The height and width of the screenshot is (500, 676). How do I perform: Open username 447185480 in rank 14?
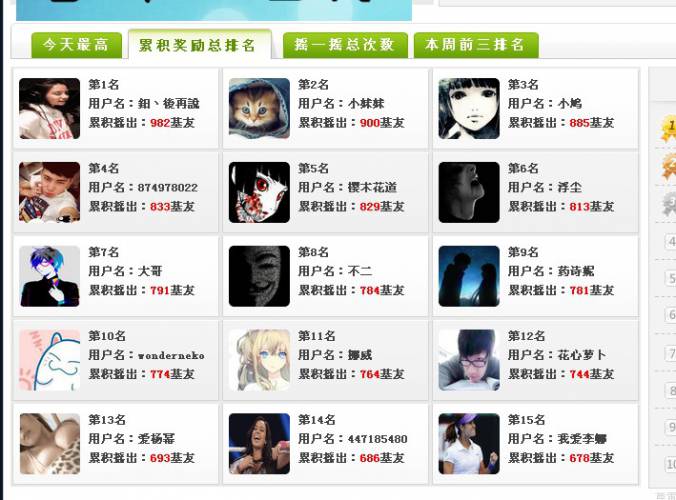377,439
